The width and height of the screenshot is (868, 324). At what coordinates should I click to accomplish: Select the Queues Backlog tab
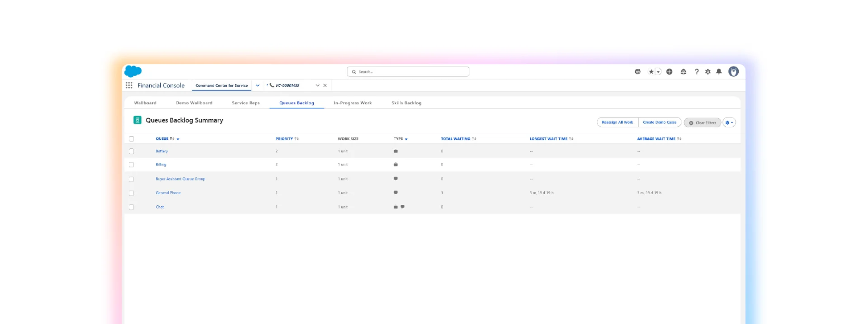(x=297, y=103)
